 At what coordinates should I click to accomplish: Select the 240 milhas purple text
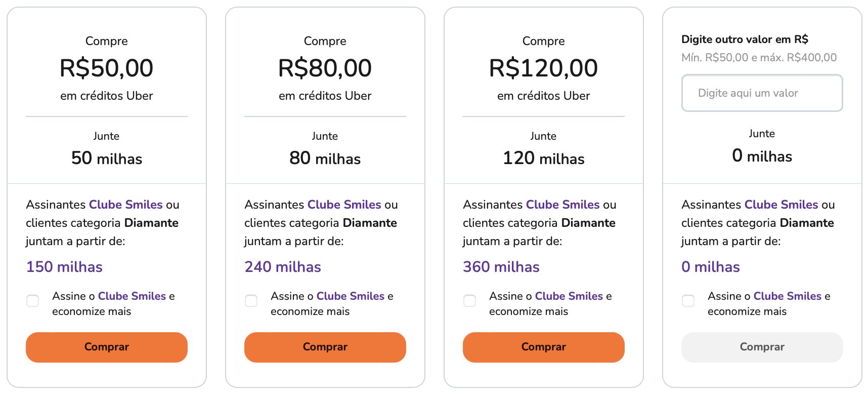click(283, 267)
